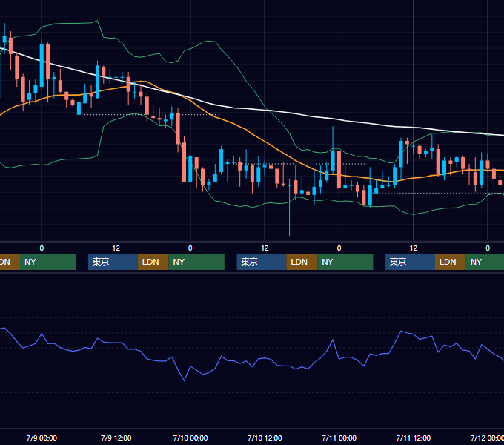Click the 7/10 00:00 date label

click(x=190, y=438)
